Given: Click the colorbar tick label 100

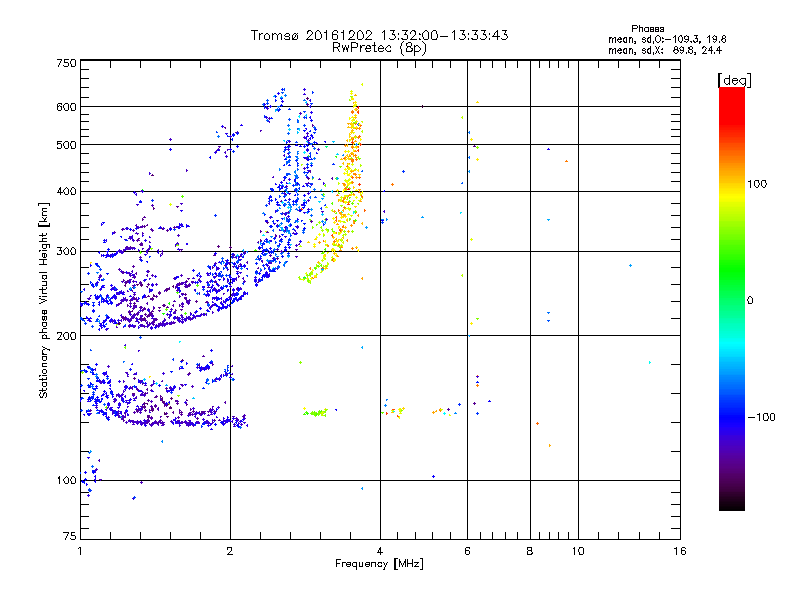Looking at the screenshot, I should [757, 184].
